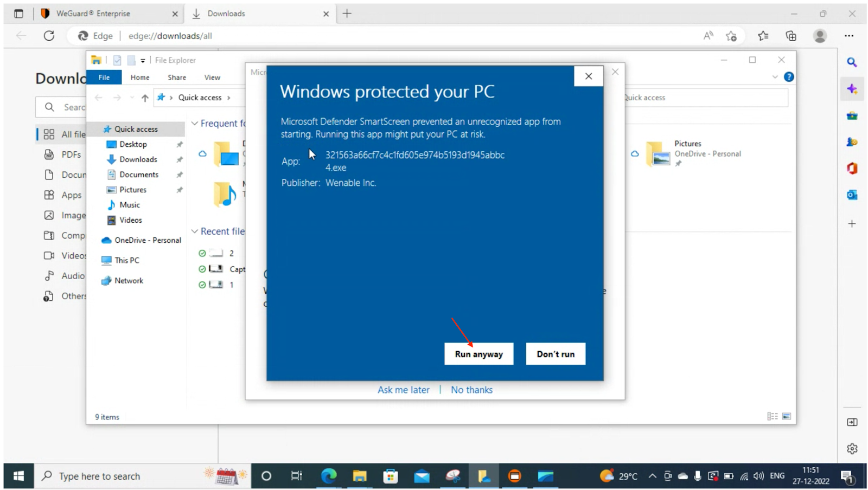Open File Explorer from the taskbar
868x490 pixels.
359,476
